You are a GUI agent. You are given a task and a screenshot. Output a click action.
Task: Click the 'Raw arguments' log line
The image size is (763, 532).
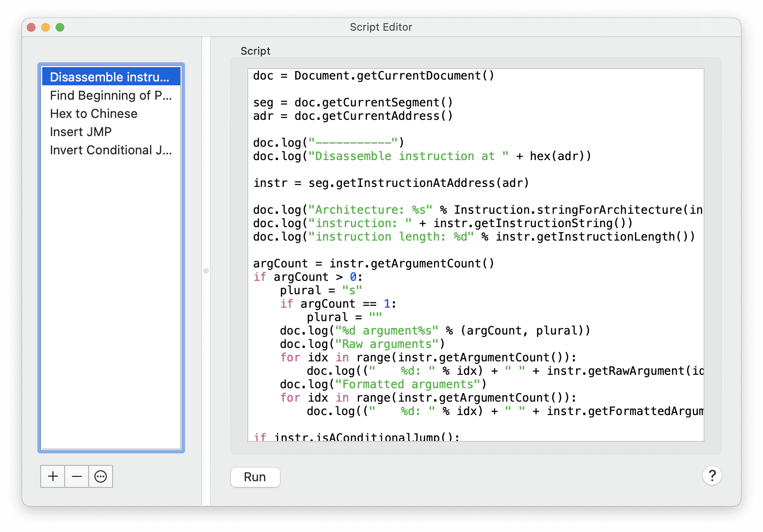pos(362,344)
